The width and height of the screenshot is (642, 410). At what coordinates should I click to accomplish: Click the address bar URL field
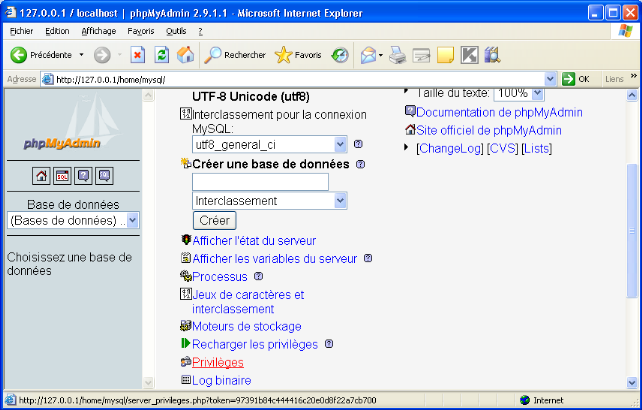point(294,79)
